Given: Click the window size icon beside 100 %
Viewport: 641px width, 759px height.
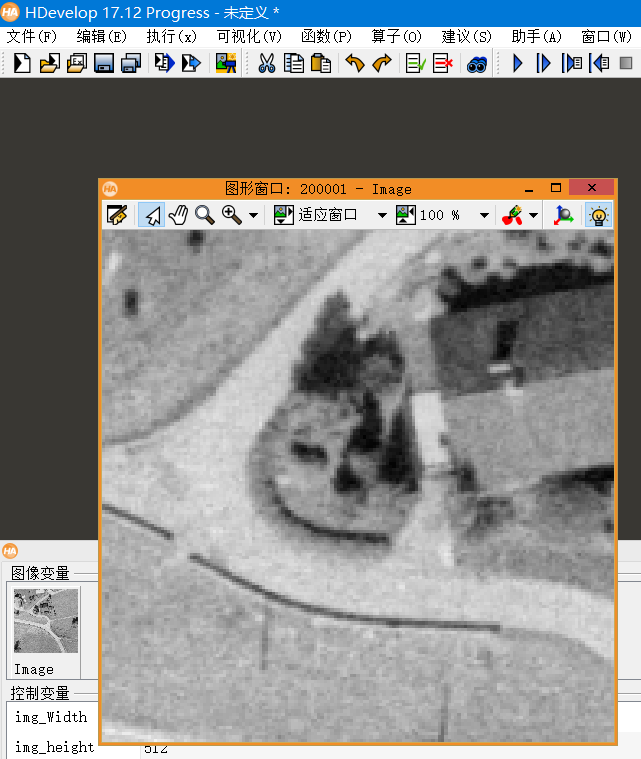Looking at the screenshot, I should [406, 215].
